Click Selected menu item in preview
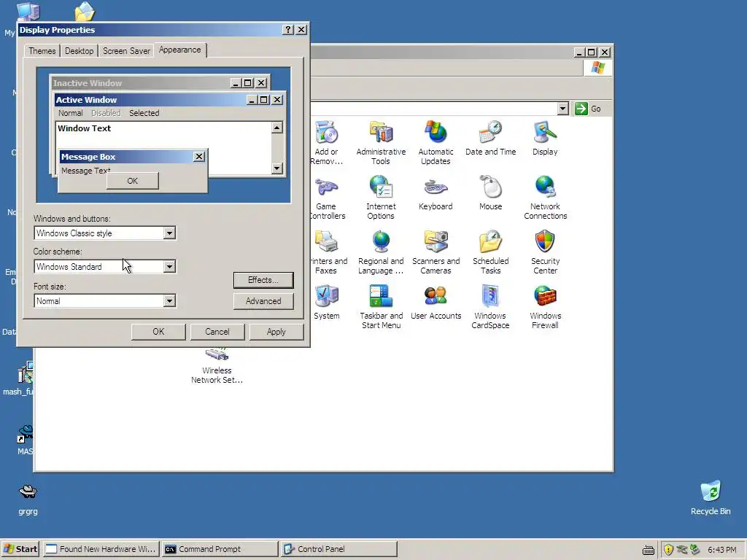Image resolution: width=747 pixels, height=560 pixels. [x=144, y=113]
